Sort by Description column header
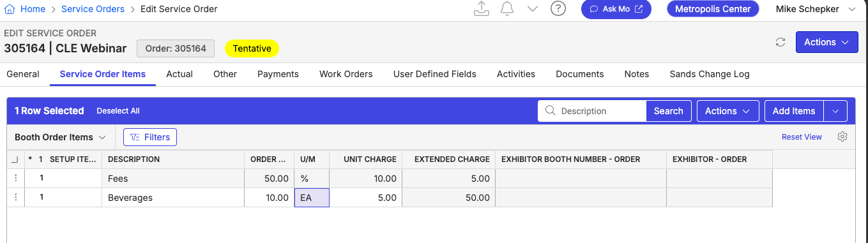The height and width of the screenshot is (243, 868). click(173, 159)
